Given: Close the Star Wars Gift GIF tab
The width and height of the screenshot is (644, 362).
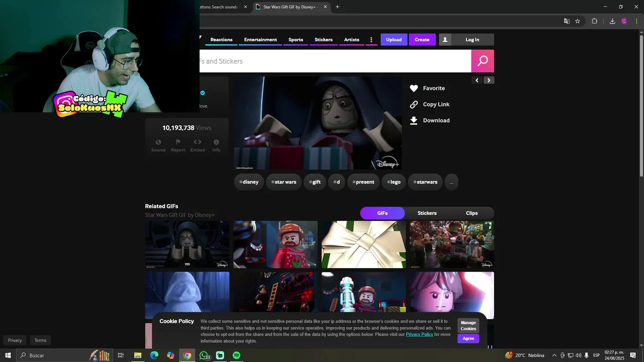Looking at the screenshot, I should pyautogui.click(x=325, y=7).
